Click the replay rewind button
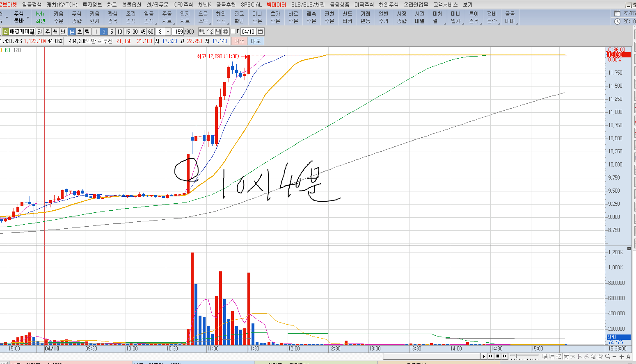 (x=490, y=356)
